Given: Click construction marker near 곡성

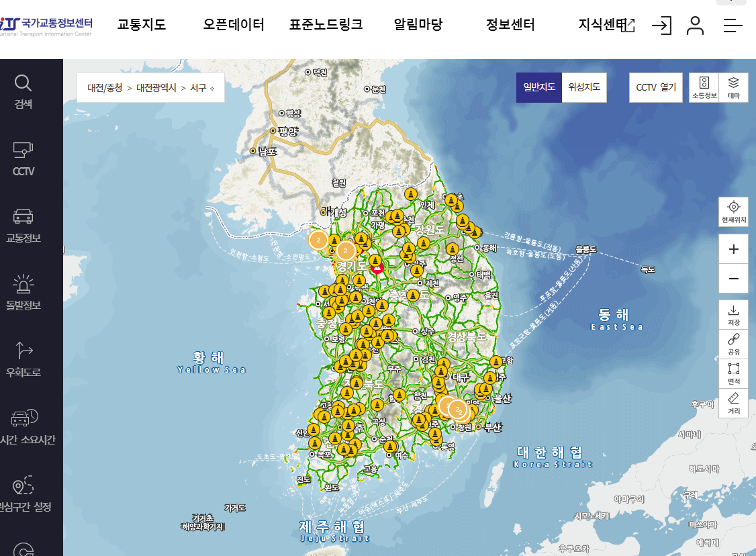Looking at the screenshot, I should [377, 405].
